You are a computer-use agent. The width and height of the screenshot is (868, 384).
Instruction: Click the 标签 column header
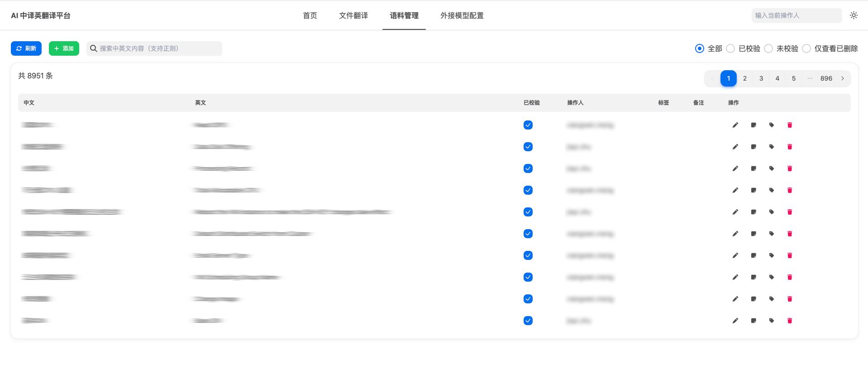663,103
